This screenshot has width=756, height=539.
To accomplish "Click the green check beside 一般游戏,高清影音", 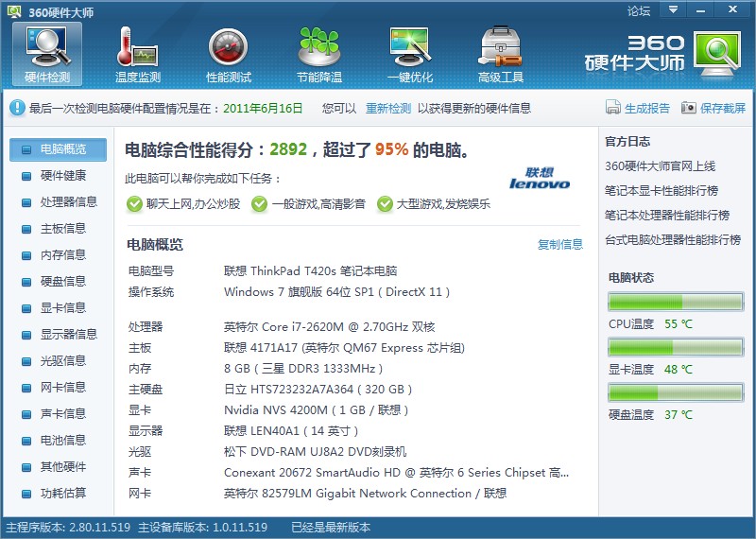I will [259, 204].
